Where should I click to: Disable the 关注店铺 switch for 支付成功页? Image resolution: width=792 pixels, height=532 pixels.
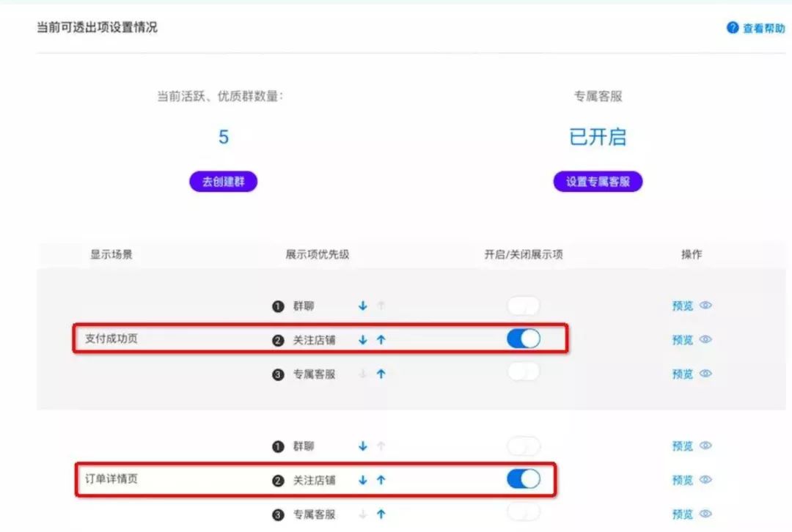(524, 339)
